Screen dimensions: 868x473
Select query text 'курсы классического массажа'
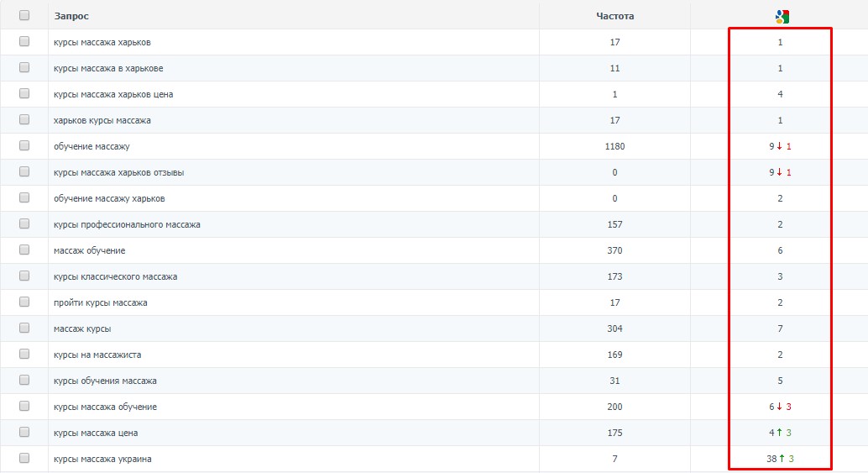point(115,276)
